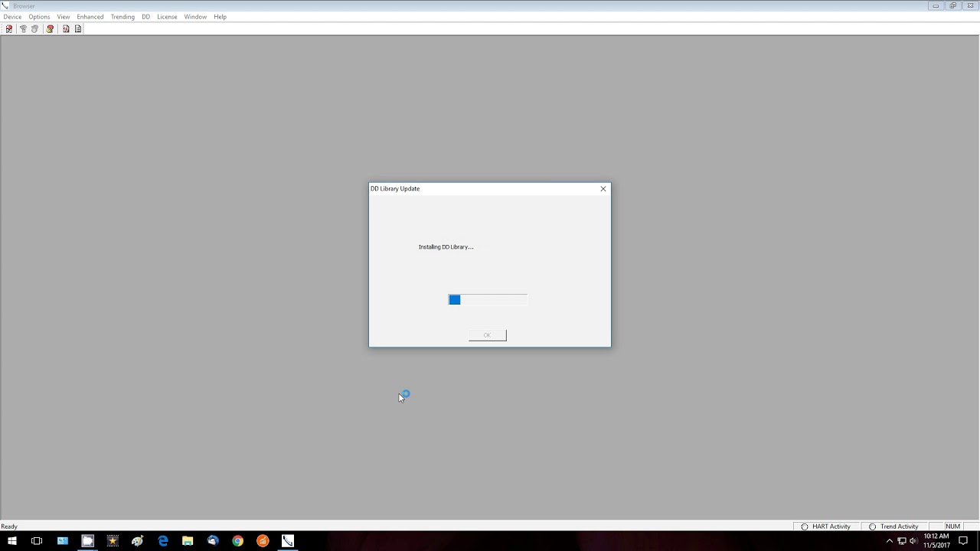Open the Device menu
980x551 pixels.
(12, 17)
